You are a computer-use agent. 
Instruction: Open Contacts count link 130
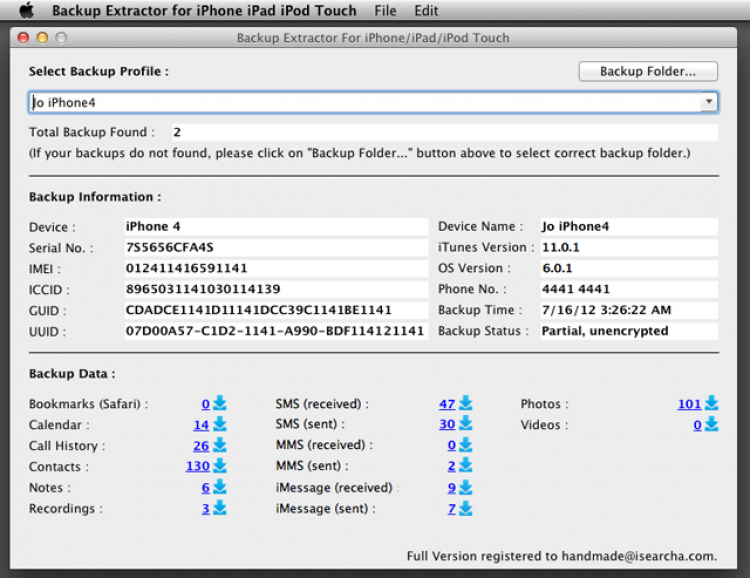click(198, 467)
